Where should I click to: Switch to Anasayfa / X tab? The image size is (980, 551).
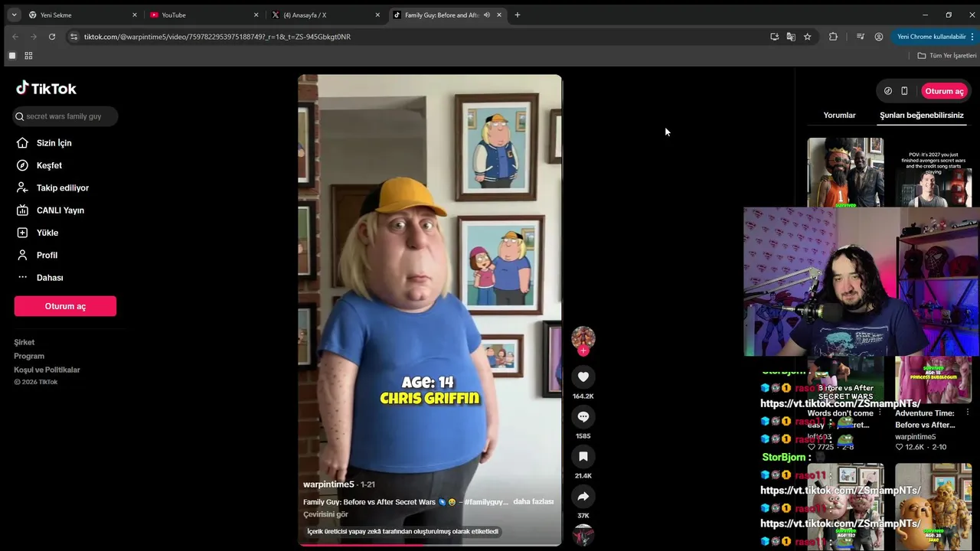(x=325, y=15)
